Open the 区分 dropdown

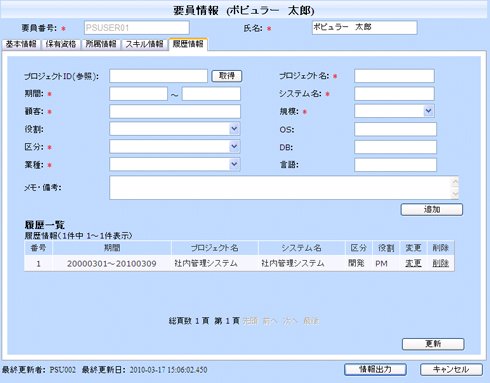175,147
